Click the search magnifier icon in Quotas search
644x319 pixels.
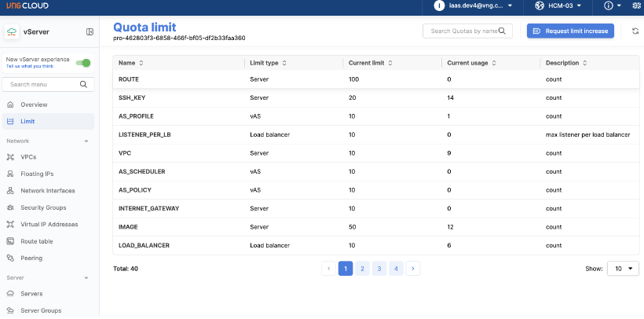(x=503, y=31)
